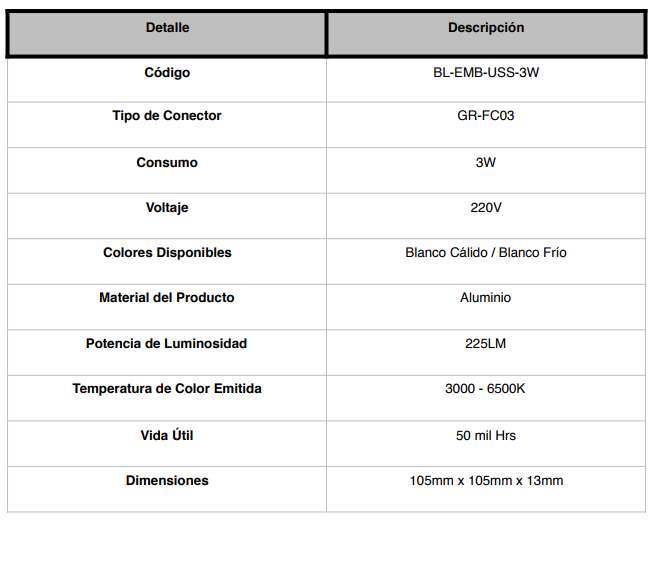Select the 3W consumption value
Screen dimensions: 663x566
click(486, 163)
